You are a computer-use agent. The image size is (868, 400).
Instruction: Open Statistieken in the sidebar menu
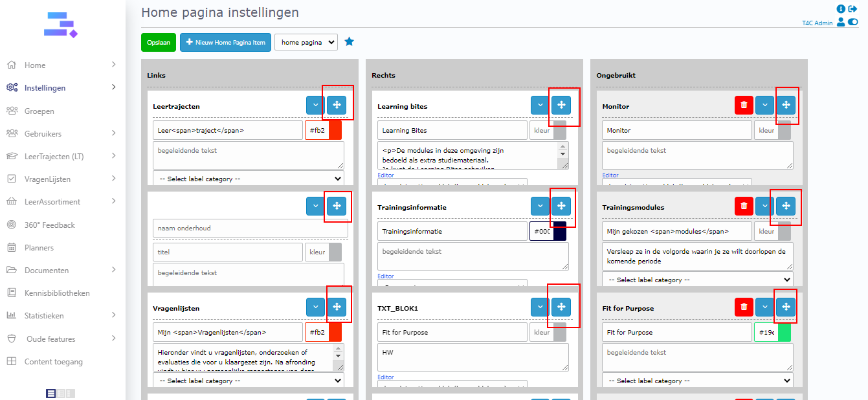point(45,316)
